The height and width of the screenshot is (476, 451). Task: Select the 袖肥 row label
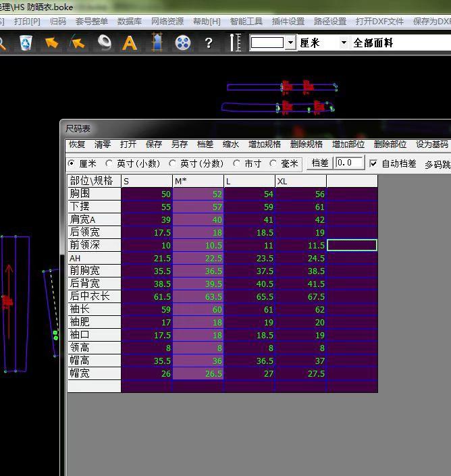pyautogui.click(x=94, y=322)
